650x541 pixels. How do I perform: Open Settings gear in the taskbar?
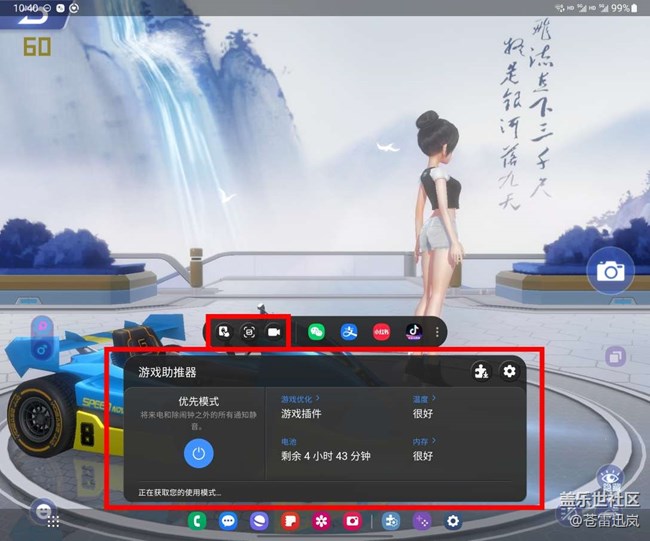pos(454,521)
